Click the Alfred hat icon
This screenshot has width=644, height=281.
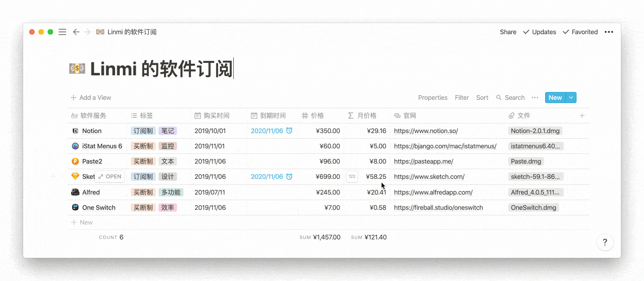coord(75,192)
